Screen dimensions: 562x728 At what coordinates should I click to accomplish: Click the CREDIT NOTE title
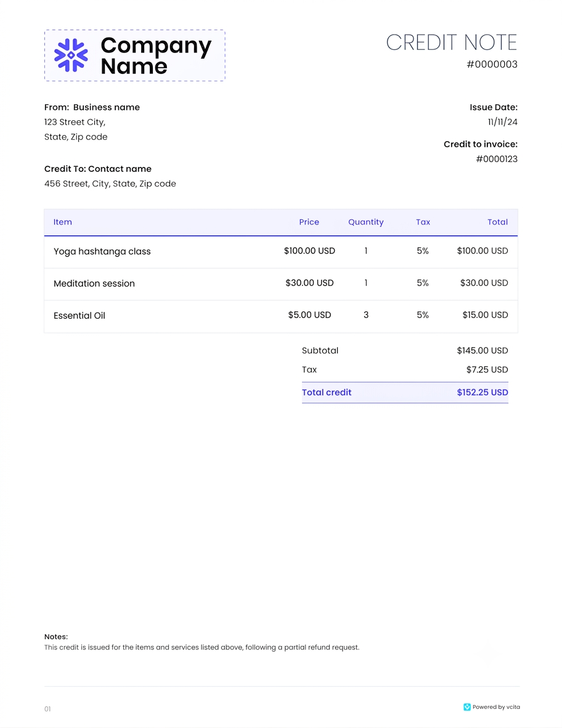click(452, 43)
